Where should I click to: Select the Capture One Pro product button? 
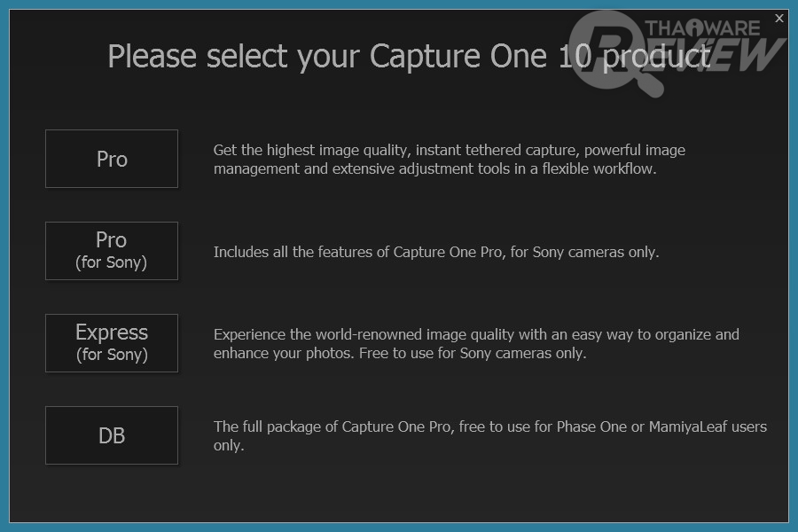(112, 159)
